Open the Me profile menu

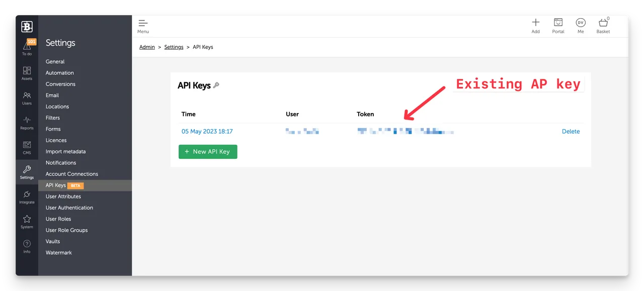point(581,23)
